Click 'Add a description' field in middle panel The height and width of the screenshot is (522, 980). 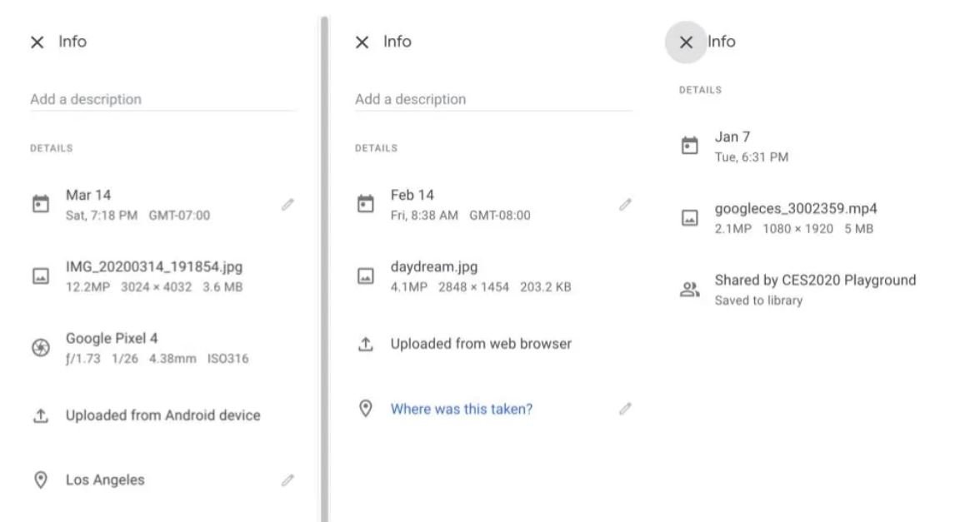click(492, 99)
